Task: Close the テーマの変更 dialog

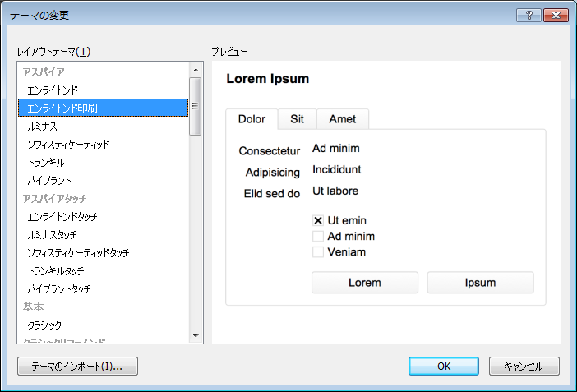Action: (x=556, y=15)
